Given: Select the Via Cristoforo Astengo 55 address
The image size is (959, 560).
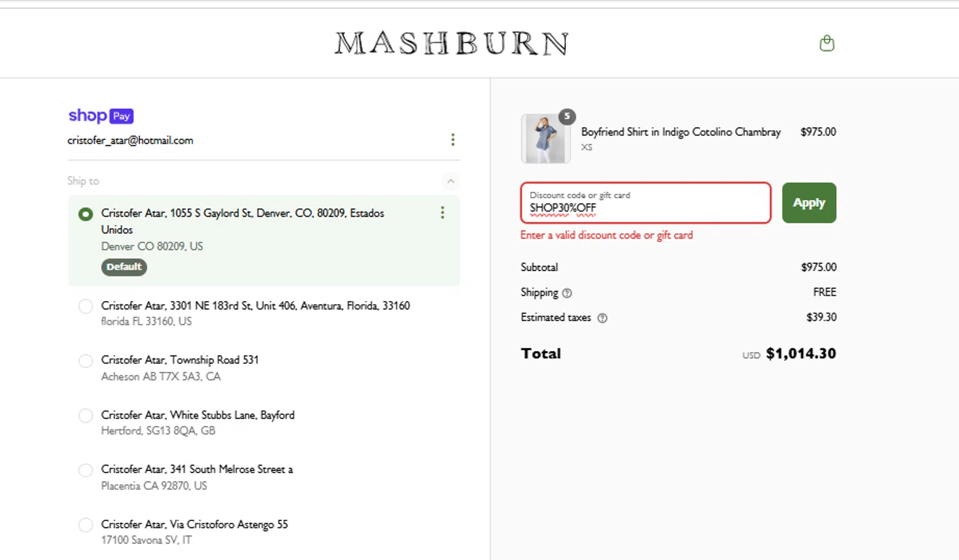Looking at the screenshot, I should 85,525.
